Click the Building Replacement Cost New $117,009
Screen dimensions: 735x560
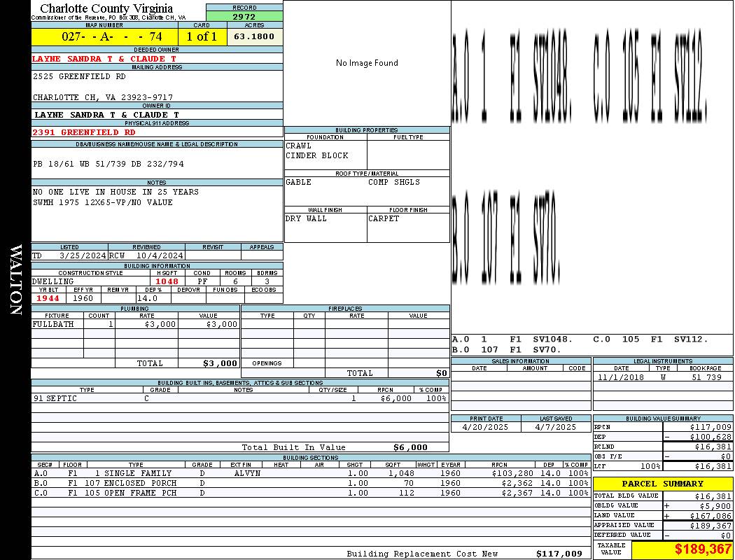465,554
